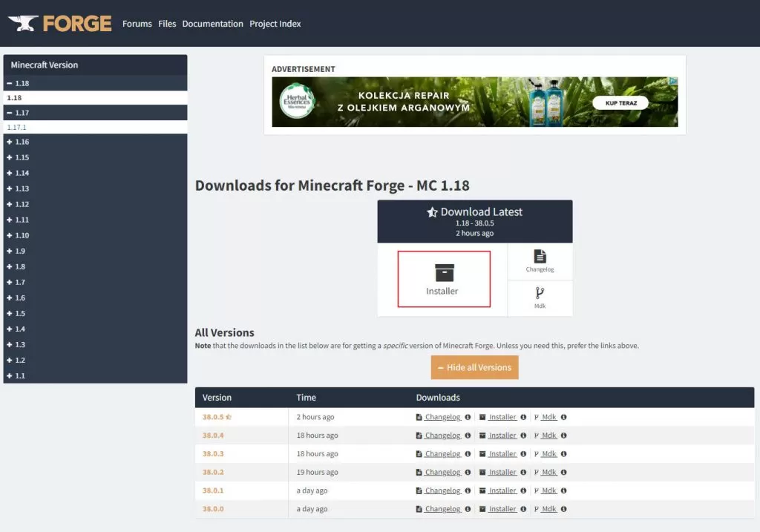Expand the 1.16 version group

(95, 142)
